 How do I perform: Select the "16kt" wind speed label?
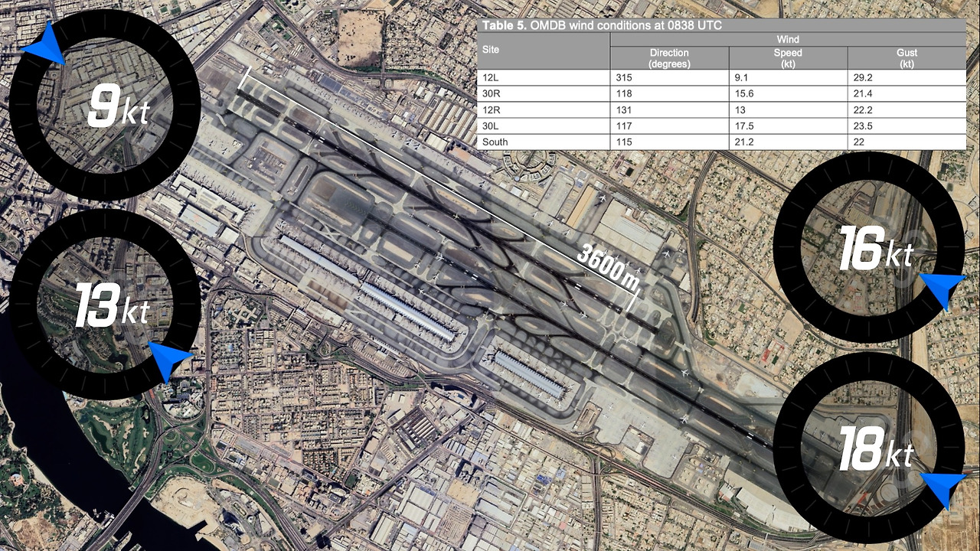877,249
